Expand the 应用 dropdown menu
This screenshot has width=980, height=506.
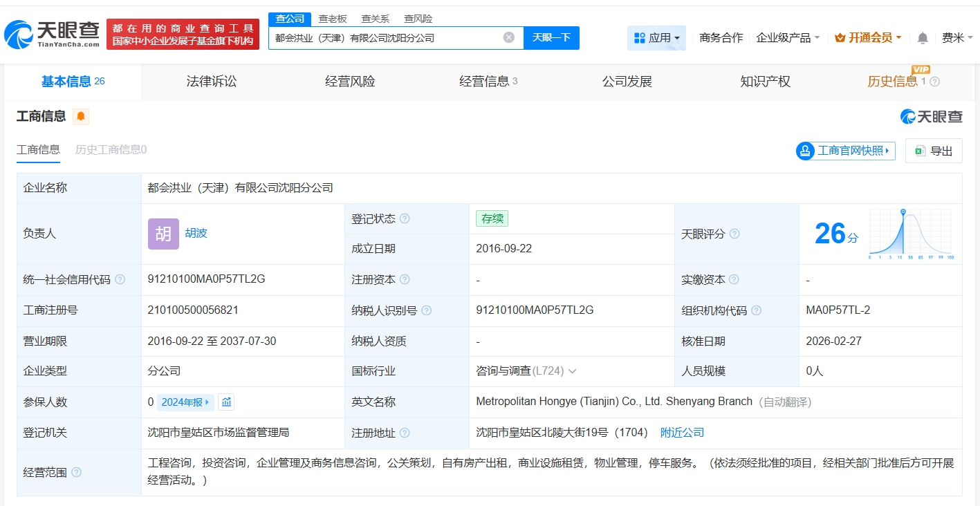656,38
